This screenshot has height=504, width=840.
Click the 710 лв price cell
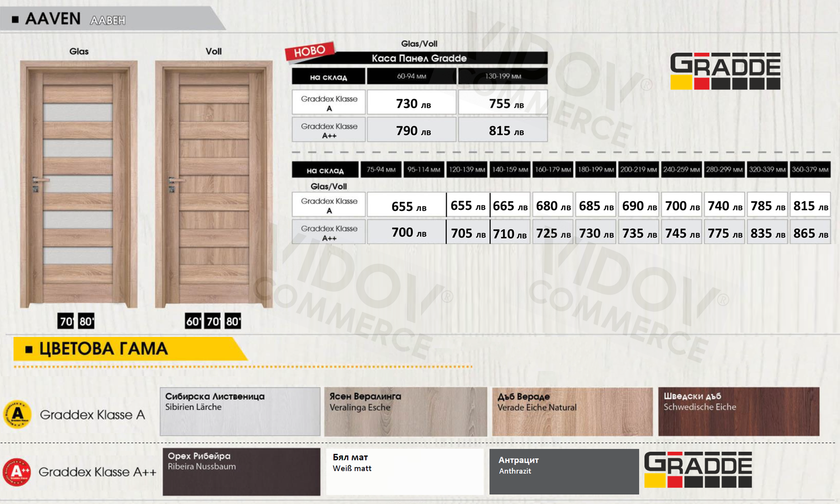pyautogui.click(x=510, y=232)
